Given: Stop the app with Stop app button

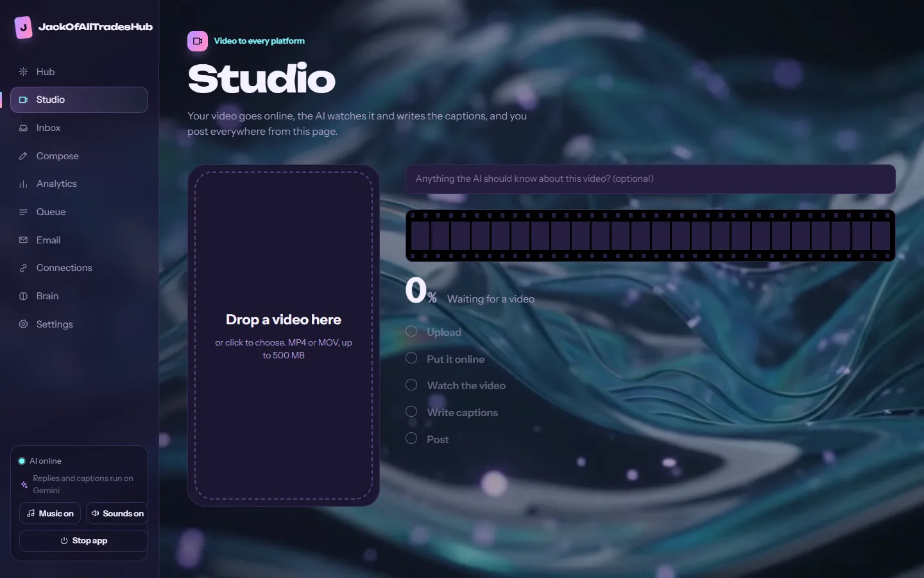Looking at the screenshot, I should (x=83, y=541).
